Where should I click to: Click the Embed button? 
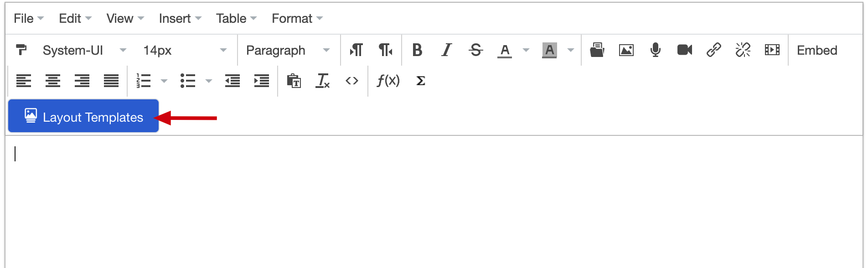point(817,50)
